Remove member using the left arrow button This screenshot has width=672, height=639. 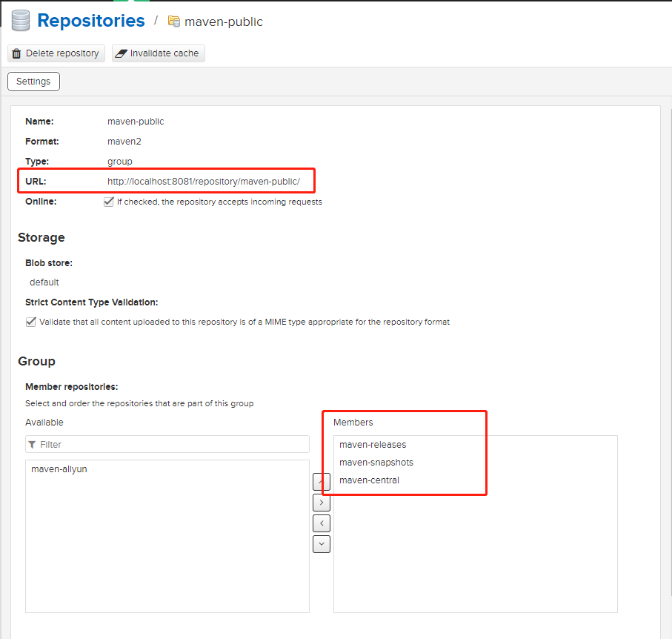(x=322, y=523)
